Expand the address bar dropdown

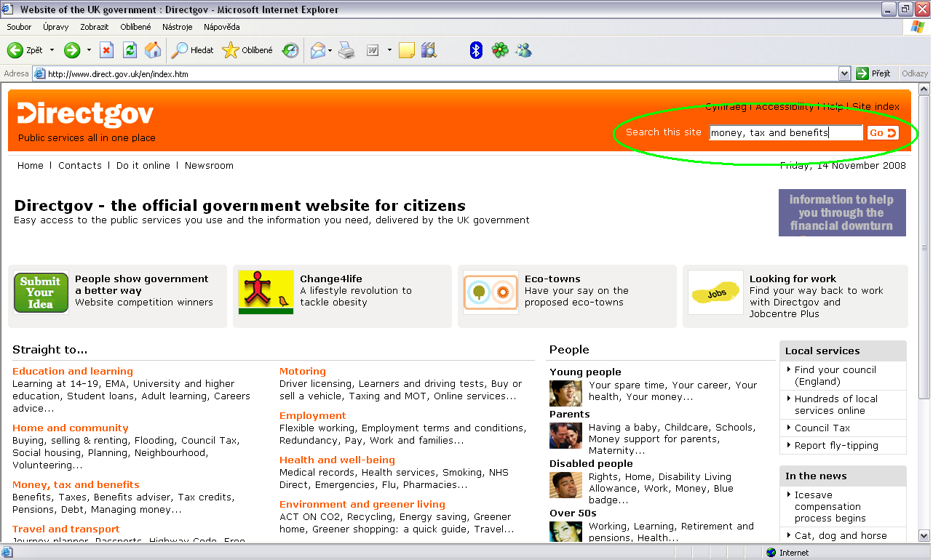[x=844, y=73]
